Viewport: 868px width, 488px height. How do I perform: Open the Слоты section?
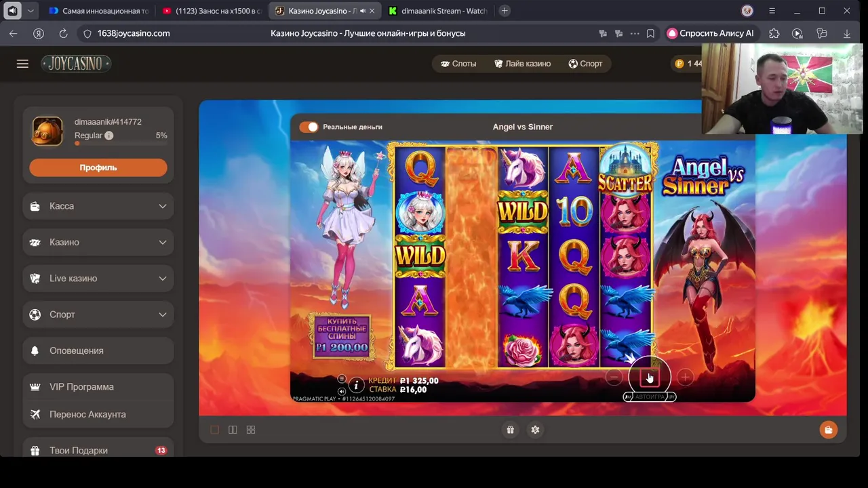(x=458, y=64)
